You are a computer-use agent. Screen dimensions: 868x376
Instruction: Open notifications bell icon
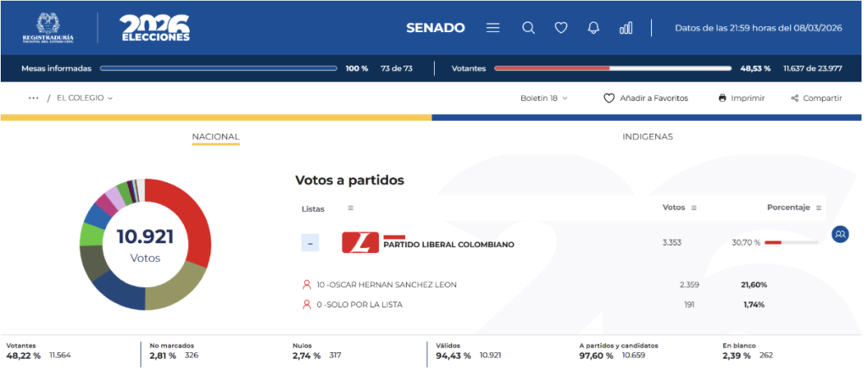point(593,28)
